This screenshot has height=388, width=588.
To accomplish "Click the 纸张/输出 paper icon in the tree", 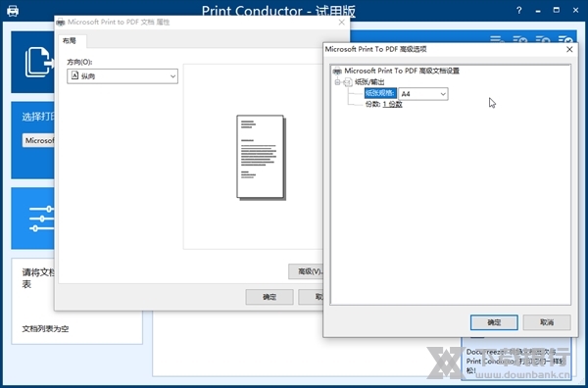I will pos(348,82).
